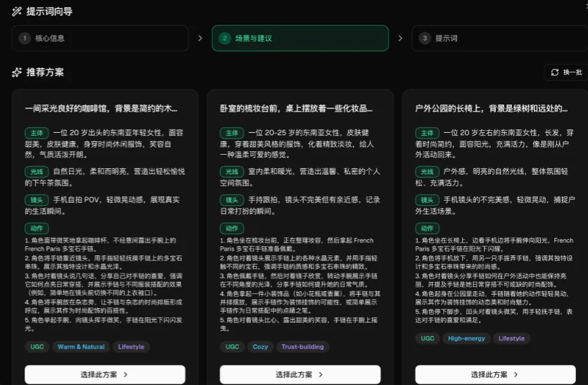This screenshot has height=385, width=588.
Task: Click the Trust-building tag
Action: coord(302,347)
